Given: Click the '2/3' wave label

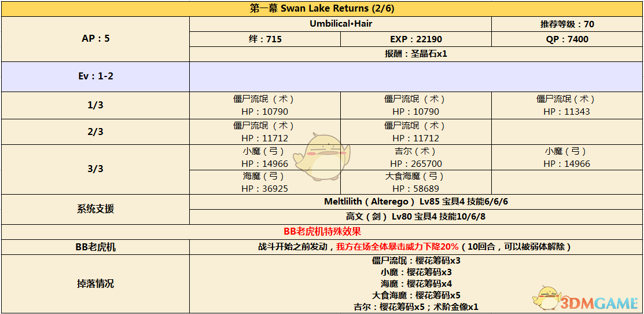Looking at the screenshot, I should pos(95,132).
